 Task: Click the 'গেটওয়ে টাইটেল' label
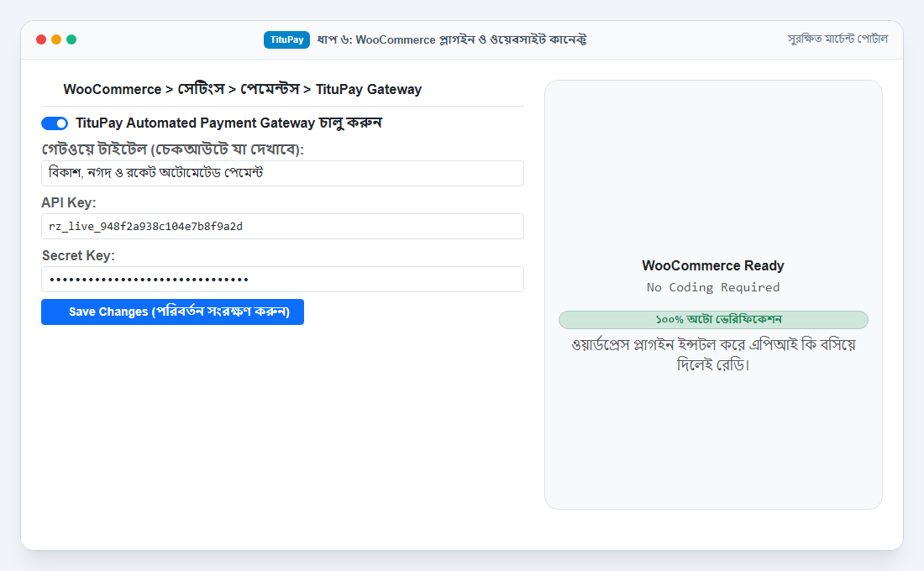pos(173,149)
